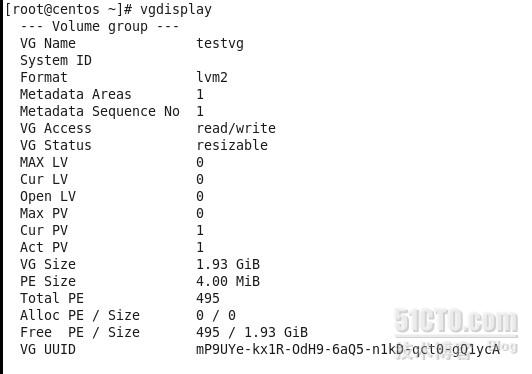Click the 51CTO.com watermark logo

point(456,321)
